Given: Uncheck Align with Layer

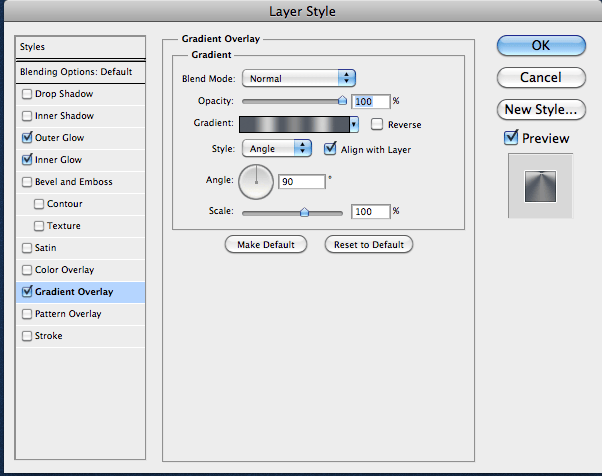Looking at the screenshot, I should coord(330,149).
